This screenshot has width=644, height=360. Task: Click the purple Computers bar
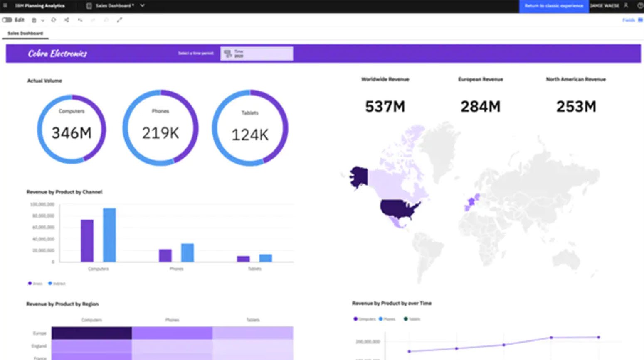pyautogui.click(x=87, y=241)
